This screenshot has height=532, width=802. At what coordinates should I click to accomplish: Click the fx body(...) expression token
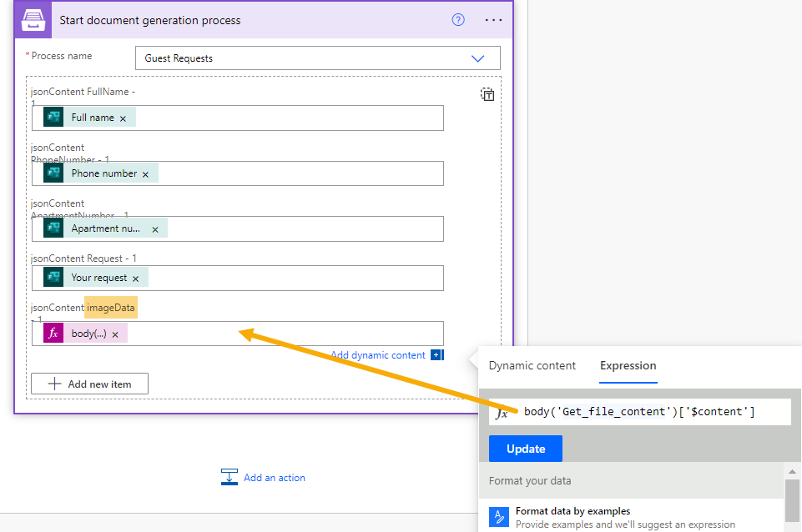tap(85, 334)
